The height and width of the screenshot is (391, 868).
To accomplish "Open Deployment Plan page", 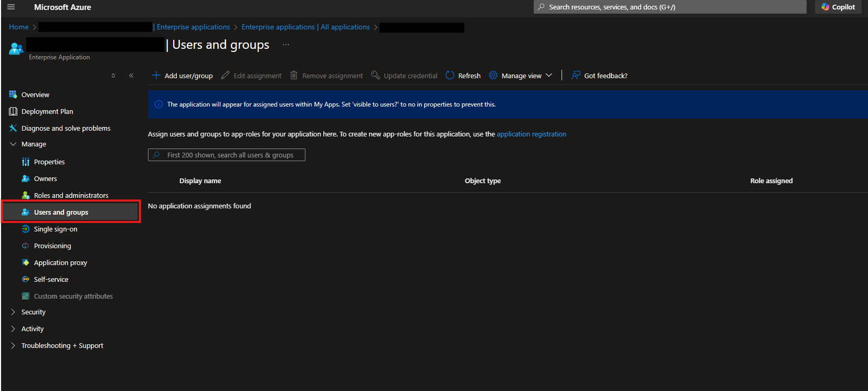I will [47, 111].
